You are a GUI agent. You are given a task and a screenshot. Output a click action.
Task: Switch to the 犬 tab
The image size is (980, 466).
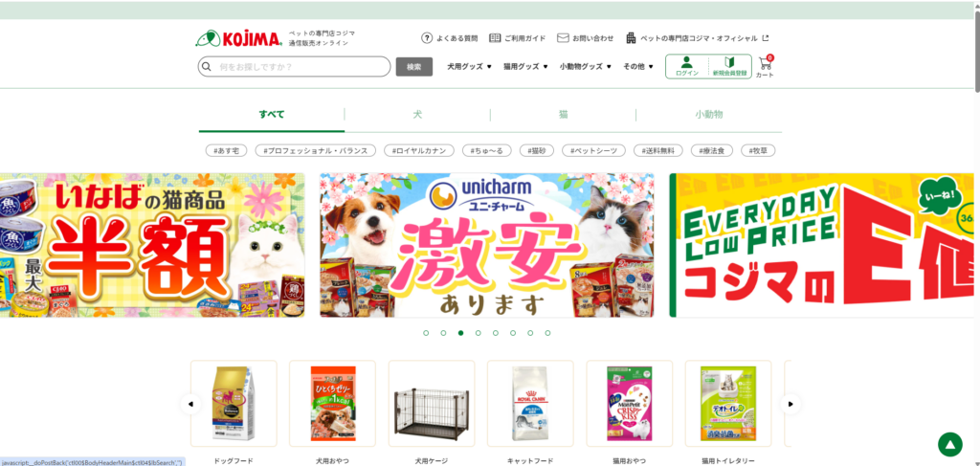coord(417,115)
